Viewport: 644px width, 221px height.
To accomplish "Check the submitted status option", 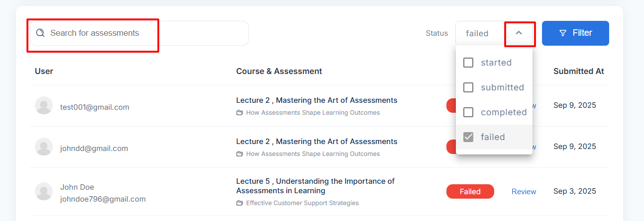I will 468,87.
